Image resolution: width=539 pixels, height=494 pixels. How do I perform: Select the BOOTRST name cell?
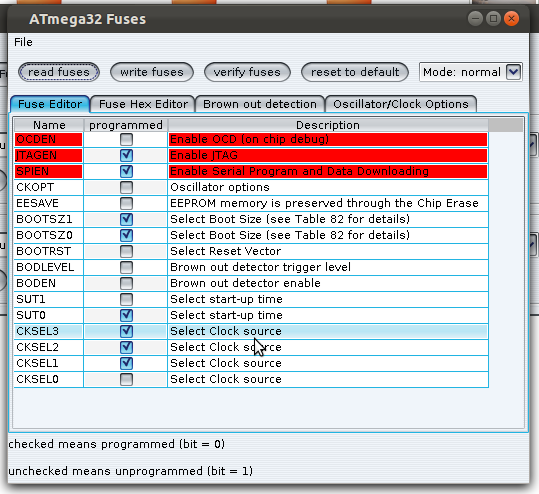[x=48, y=251]
